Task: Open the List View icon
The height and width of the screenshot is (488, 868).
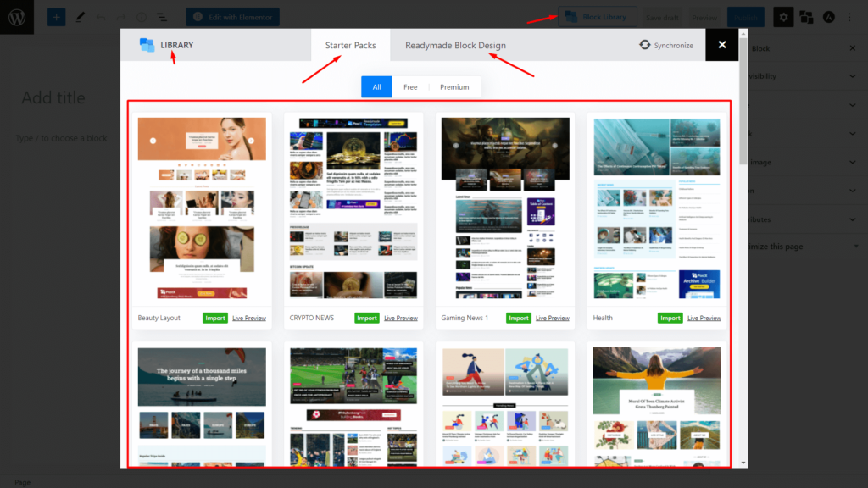Action: point(162,18)
